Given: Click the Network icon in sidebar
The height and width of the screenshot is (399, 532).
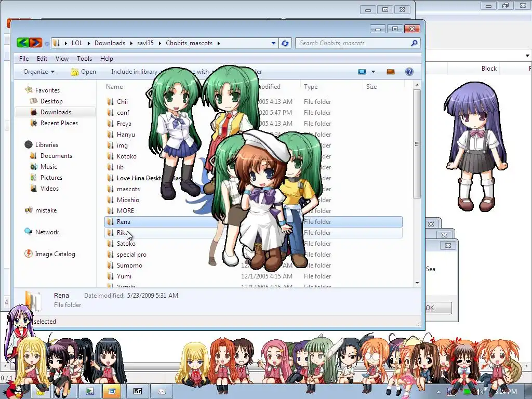Looking at the screenshot, I should coord(29,232).
